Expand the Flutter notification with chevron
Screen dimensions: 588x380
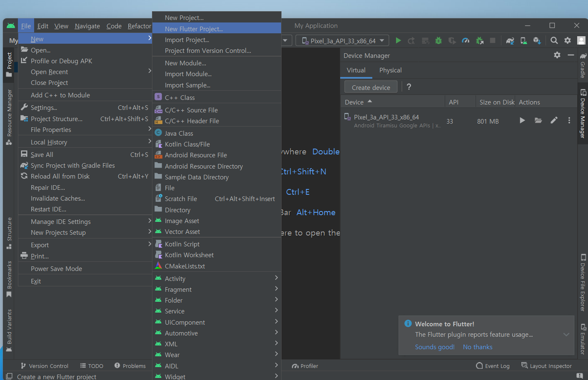click(x=566, y=334)
